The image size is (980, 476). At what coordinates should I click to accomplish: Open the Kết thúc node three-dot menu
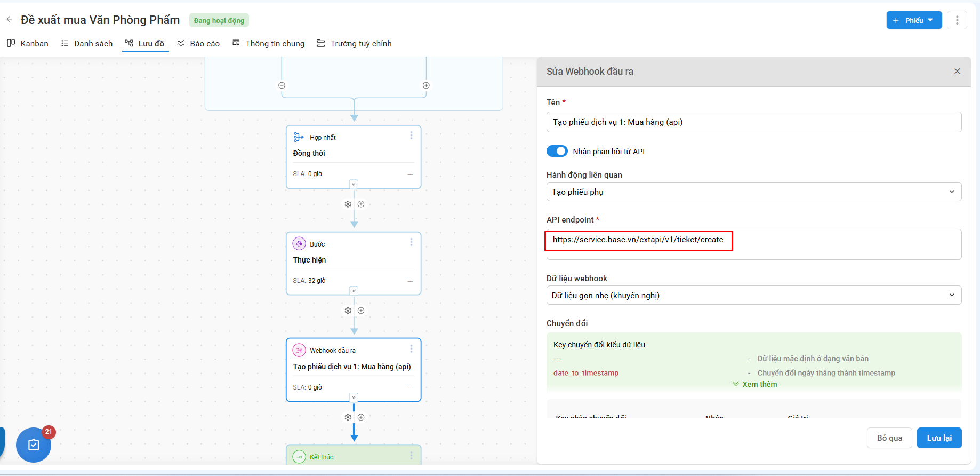pyautogui.click(x=411, y=455)
